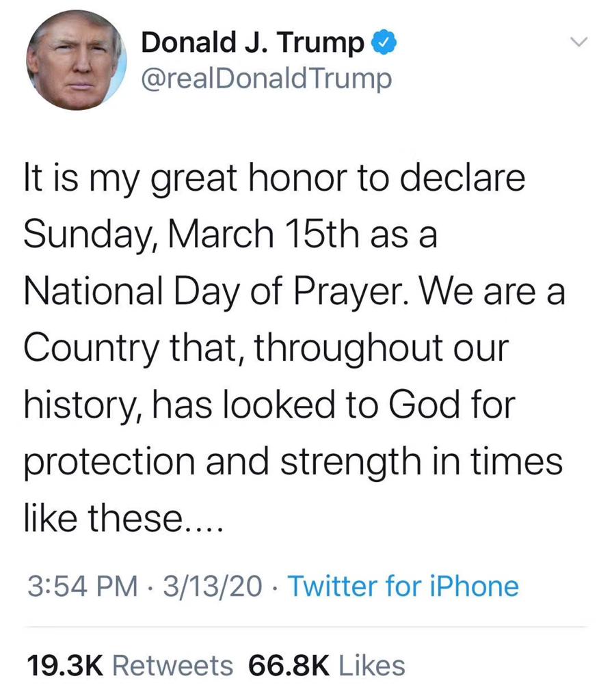This screenshot has width=612, height=700.
Task: Click the @realDonaldTrump handle
Action: coord(267,79)
